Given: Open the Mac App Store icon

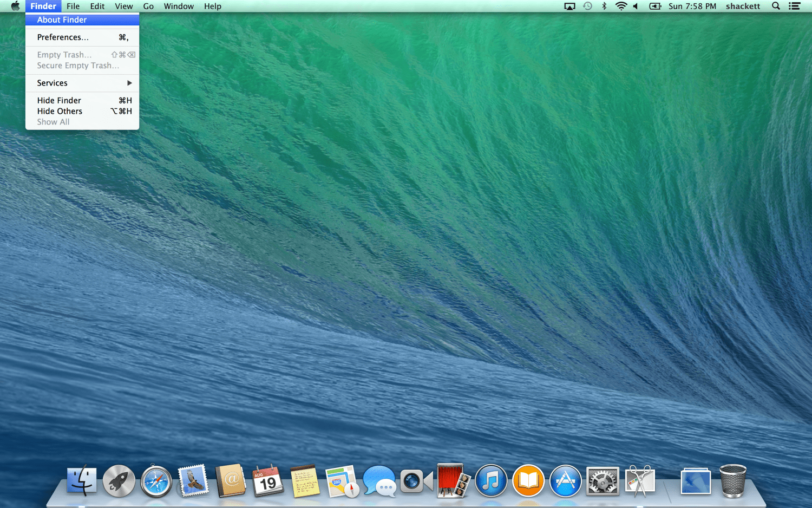Looking at the screenshot, I should coord(565,481).
